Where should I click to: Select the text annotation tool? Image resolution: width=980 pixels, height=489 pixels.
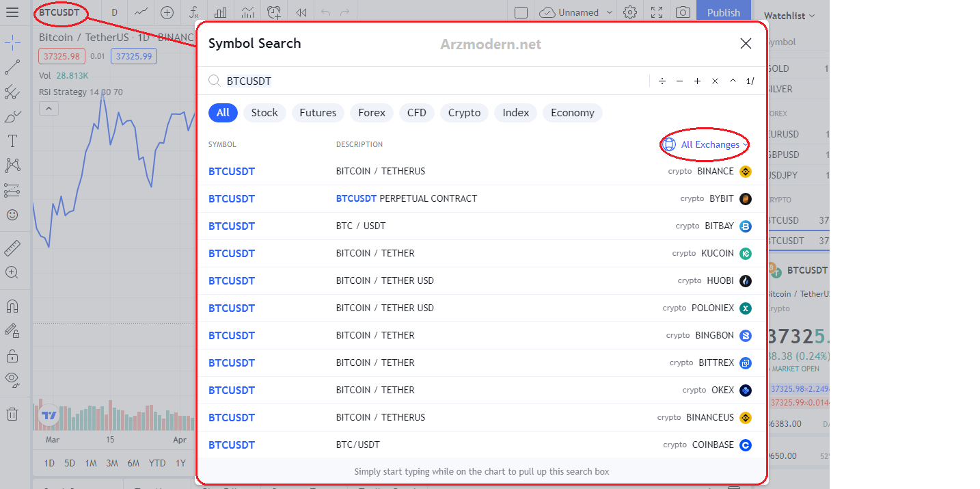pos(12,142)
